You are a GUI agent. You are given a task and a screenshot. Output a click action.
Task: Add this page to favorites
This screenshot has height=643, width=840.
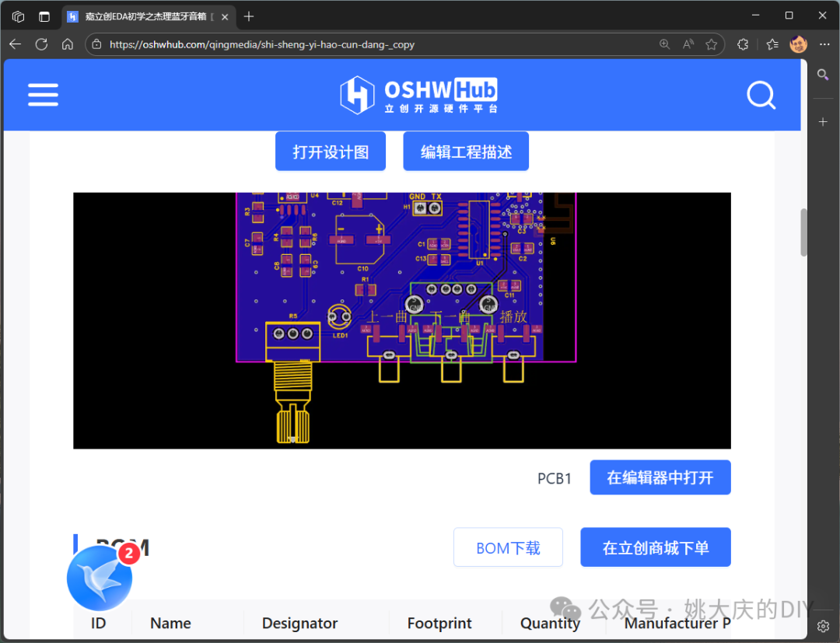click(x=712, y=44)
